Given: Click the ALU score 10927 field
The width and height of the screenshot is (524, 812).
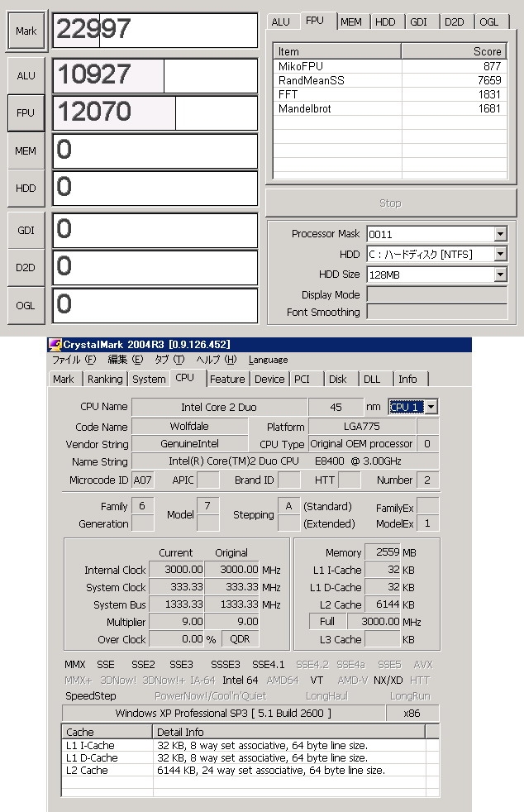Looking at the screenshot, I should 155,75.
